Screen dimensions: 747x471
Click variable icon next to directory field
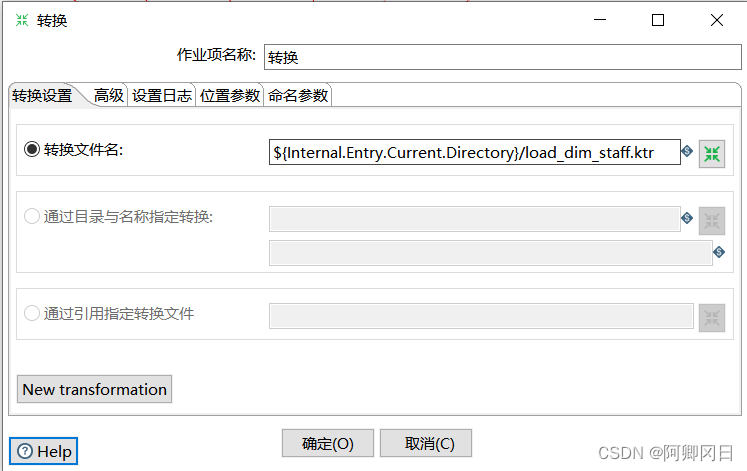[687, 218]
